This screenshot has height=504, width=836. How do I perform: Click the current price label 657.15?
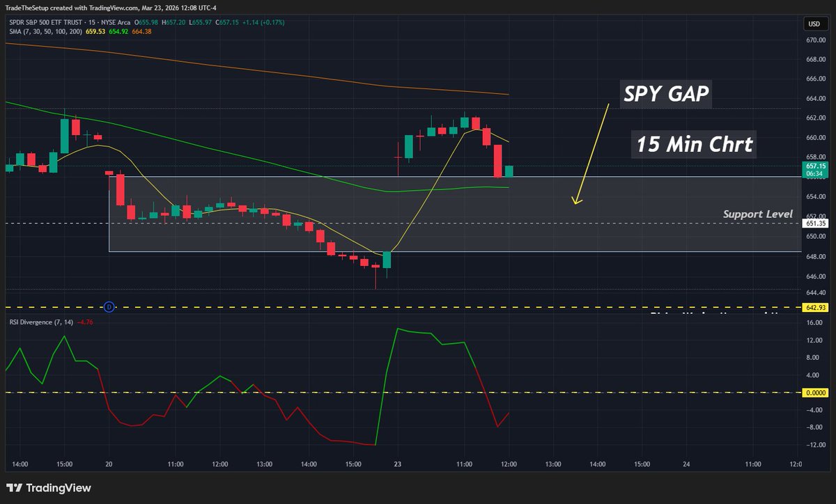click(x=816, y=166)
